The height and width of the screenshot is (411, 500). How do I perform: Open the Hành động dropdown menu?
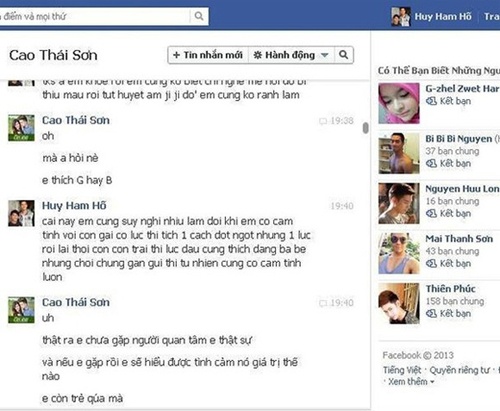pyautogui.click(x=291, y=55)
